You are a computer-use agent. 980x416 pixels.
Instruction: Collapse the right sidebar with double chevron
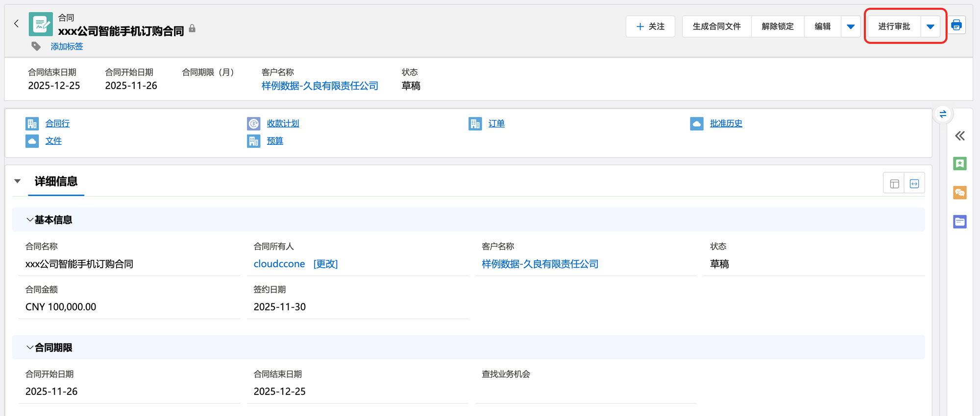coord(959,136)
